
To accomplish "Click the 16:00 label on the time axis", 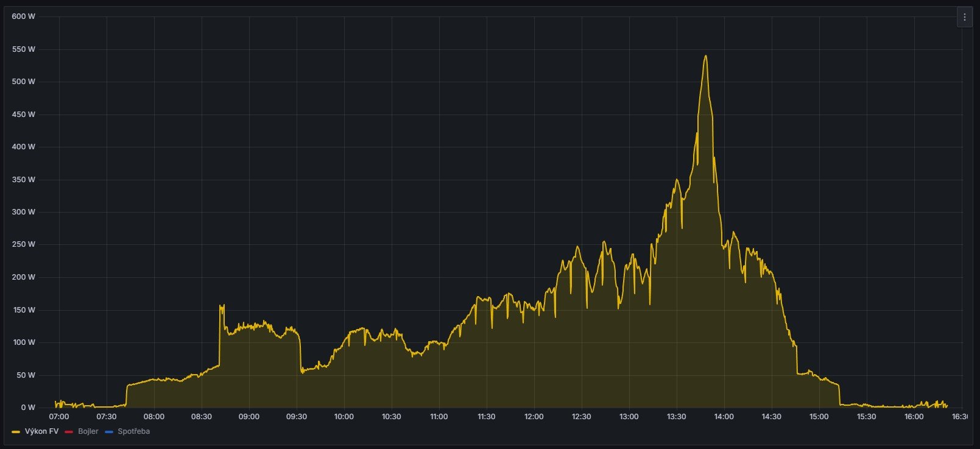I will (x=914, y=417).
